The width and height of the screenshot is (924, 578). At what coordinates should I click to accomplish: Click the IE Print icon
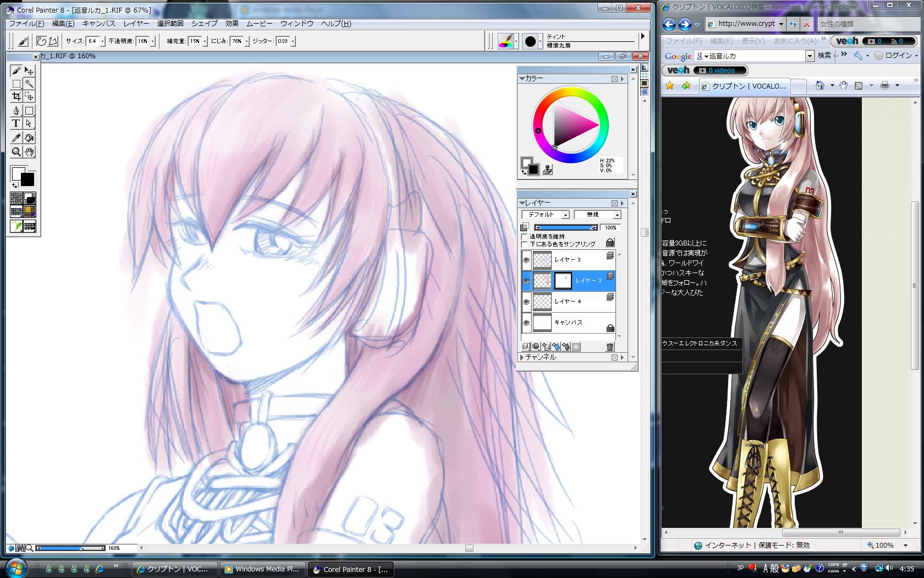(x=885, y=85)
